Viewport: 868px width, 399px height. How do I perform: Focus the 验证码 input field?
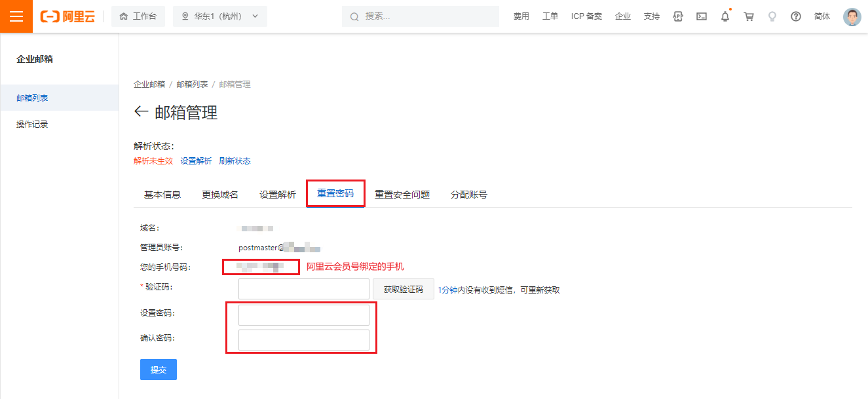point(304,289)
